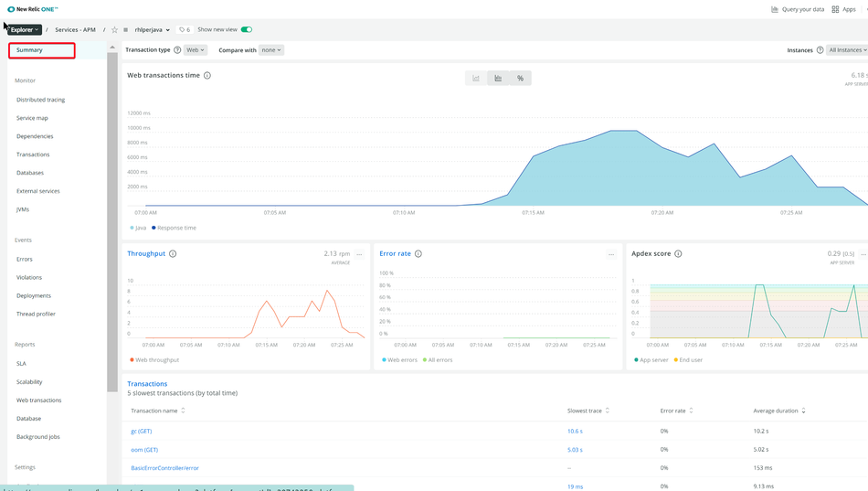Click sidebar scrollbar up arrow
The height and width of the screenshot is (491, 868).
[112, 48]
